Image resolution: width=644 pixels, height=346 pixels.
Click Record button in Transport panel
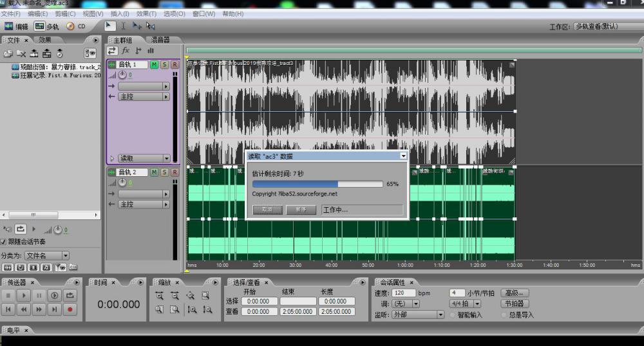[70, 309]
